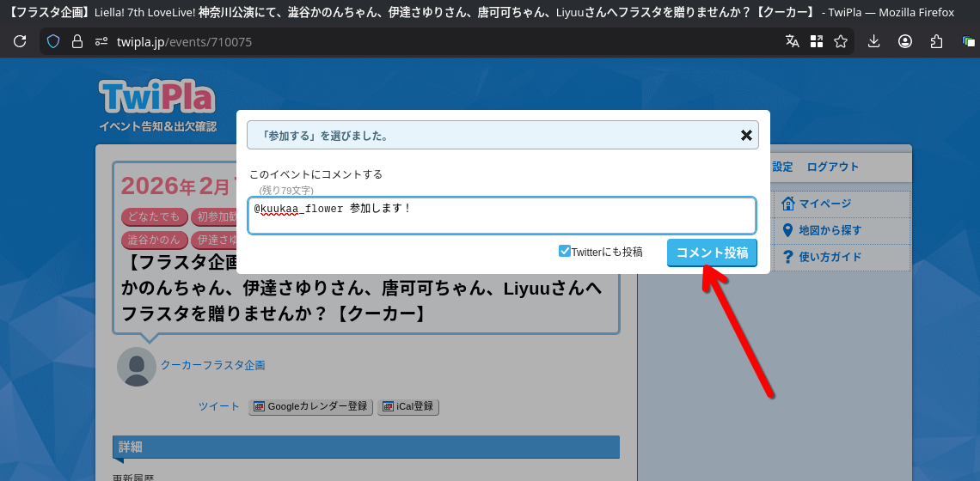Open the 設定 link
This screenshot has height=481, width=980.
[x=782, y=167]
